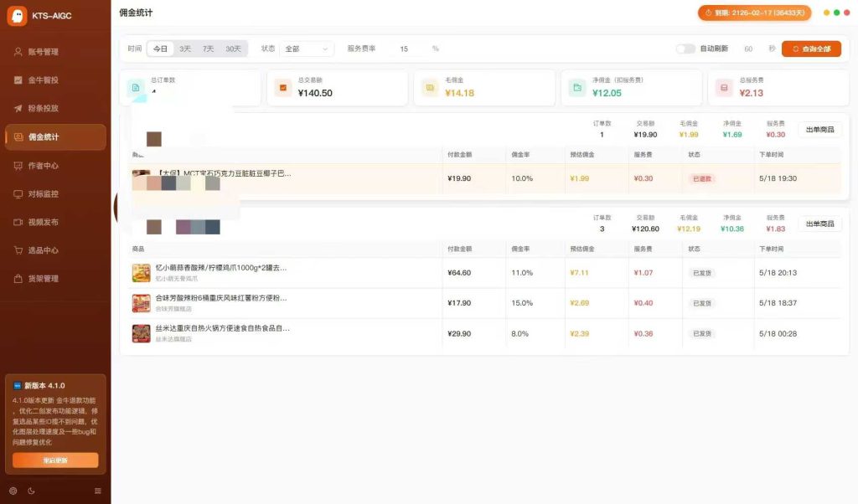The height and width of the screenshot is (504, 858).
Task: Click the 丝米达重庆自热火锅 product title
Action: [x=223, y=328]
